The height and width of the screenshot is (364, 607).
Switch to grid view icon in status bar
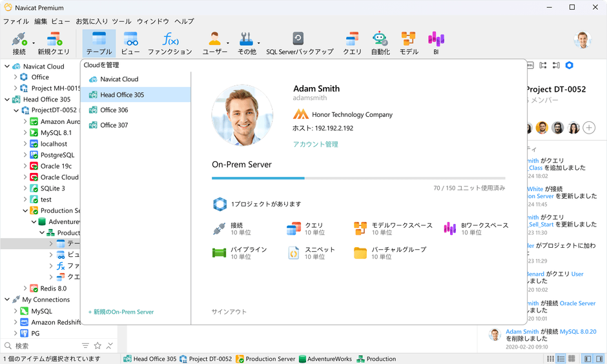571,359
